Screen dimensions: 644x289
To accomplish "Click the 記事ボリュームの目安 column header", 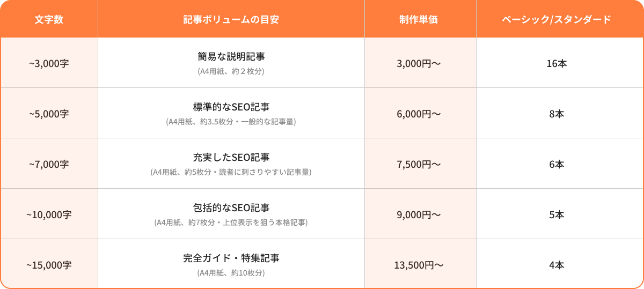I will pyautogui.click(x=231, y=19).
